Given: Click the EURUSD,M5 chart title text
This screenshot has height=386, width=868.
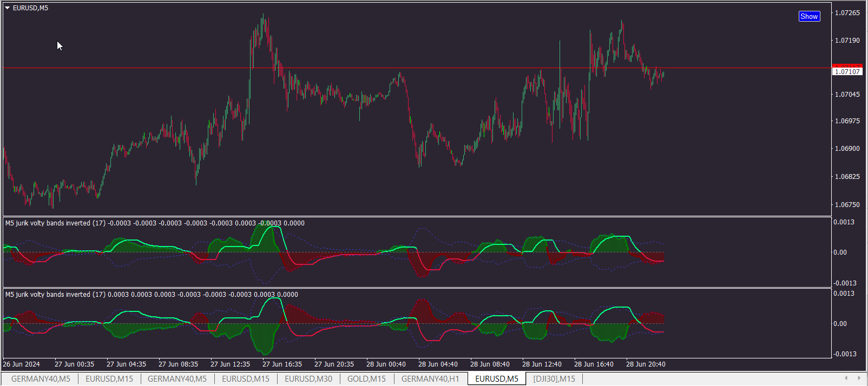Looking at the screenshot, I should pyautogui.click(x=30, y=8).
